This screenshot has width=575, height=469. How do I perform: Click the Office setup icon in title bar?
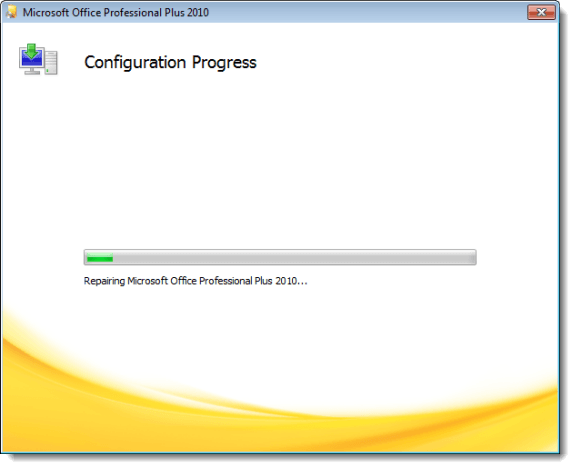click(11, 12)
